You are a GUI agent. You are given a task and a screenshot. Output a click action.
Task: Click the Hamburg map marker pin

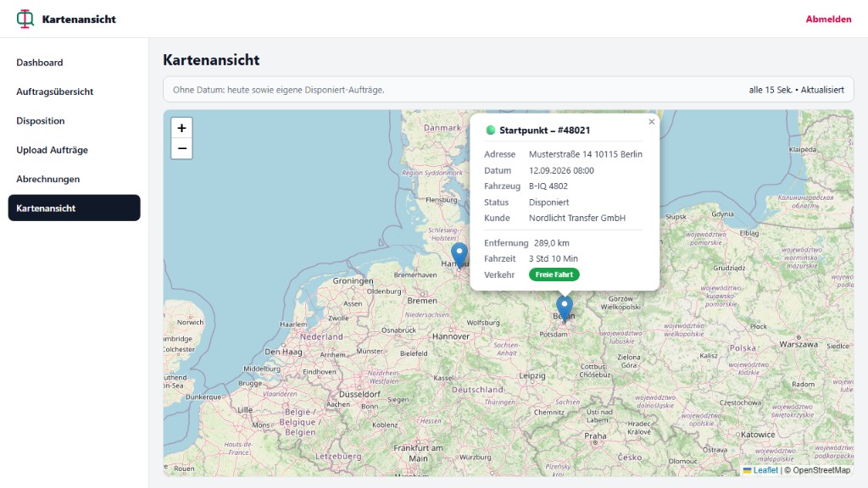[459, 256]
